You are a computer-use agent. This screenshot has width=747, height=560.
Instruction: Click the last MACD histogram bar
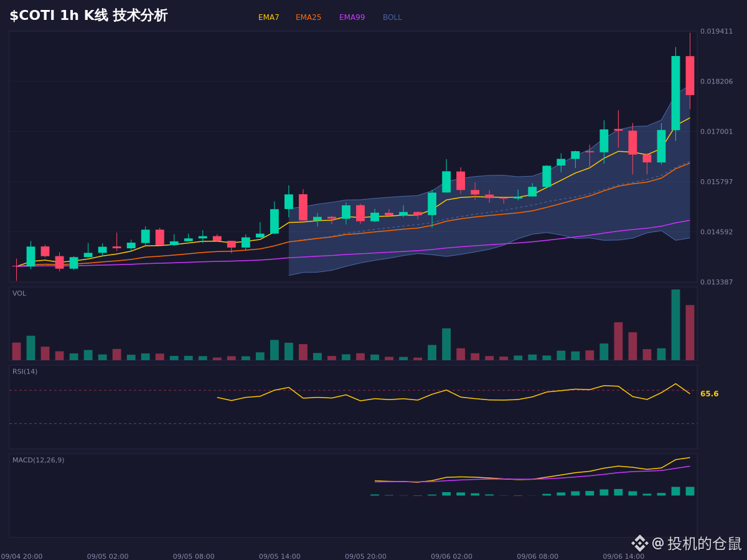[x=690, y=491]
